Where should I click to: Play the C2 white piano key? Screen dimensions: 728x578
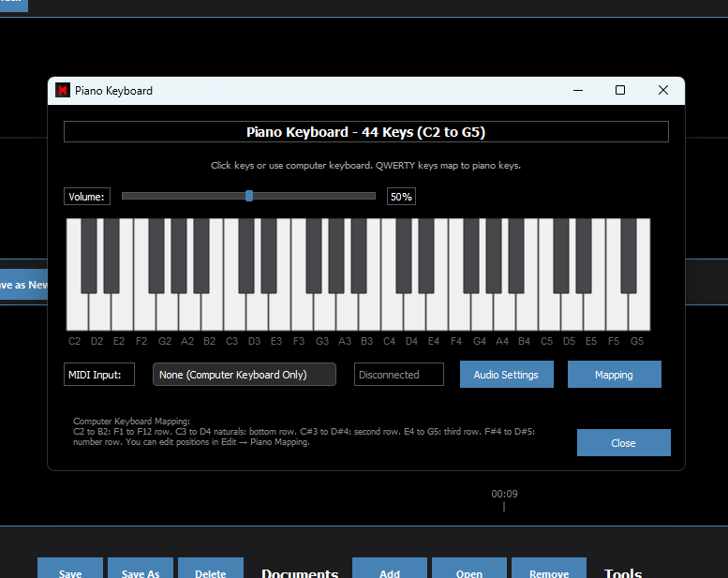[77, 314]
